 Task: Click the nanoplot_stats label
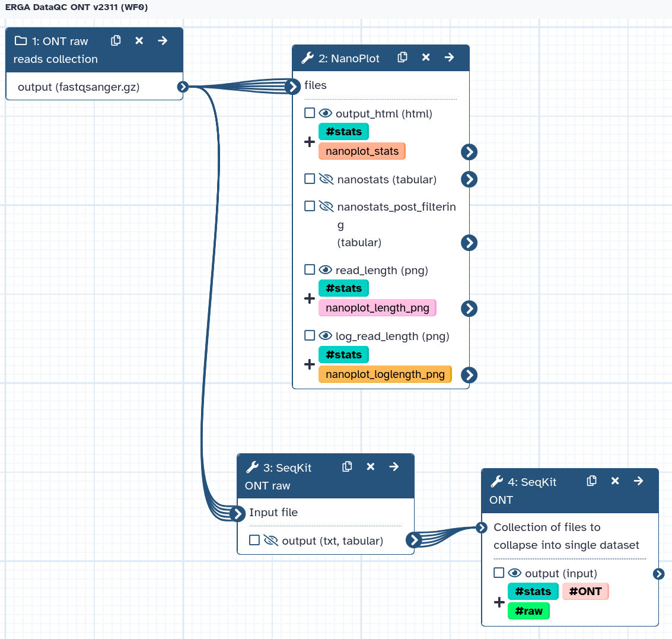tap(362, 151)
